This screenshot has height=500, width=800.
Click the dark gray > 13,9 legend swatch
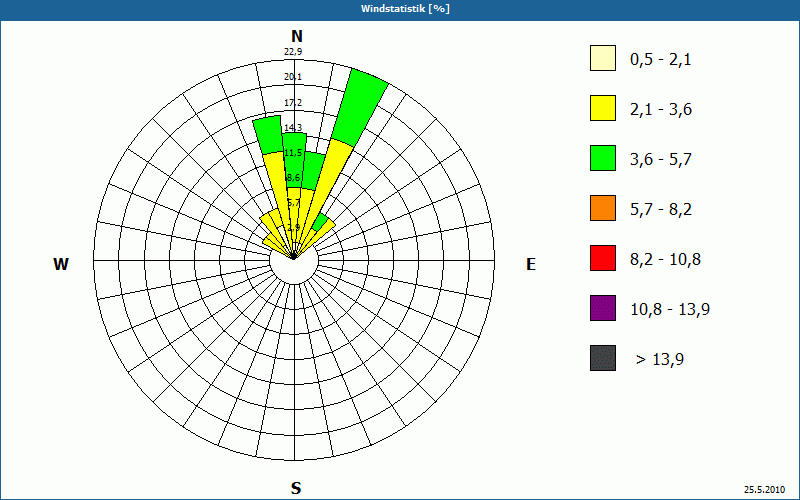coord(603,358)
